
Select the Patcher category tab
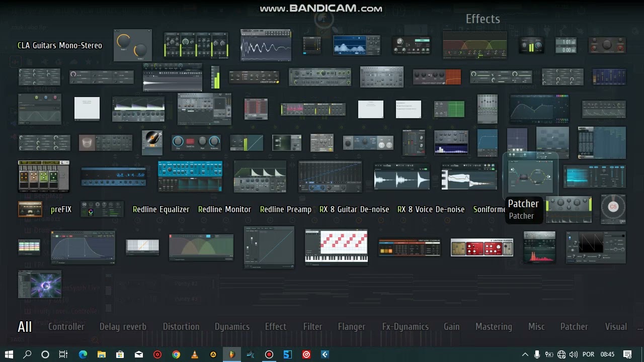point(574,327)
